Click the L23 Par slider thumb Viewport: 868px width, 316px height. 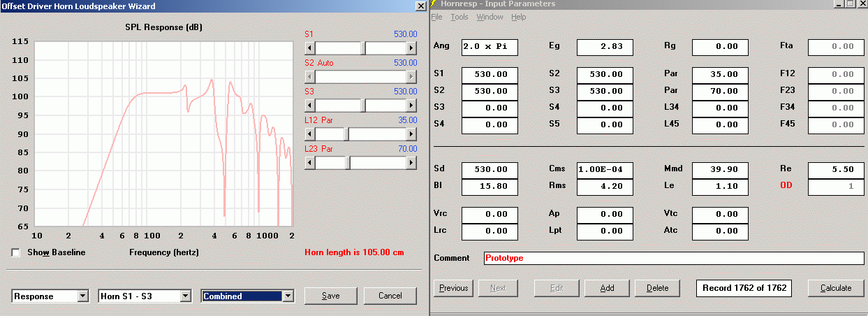pyautogui.click(x=347, y=163)
